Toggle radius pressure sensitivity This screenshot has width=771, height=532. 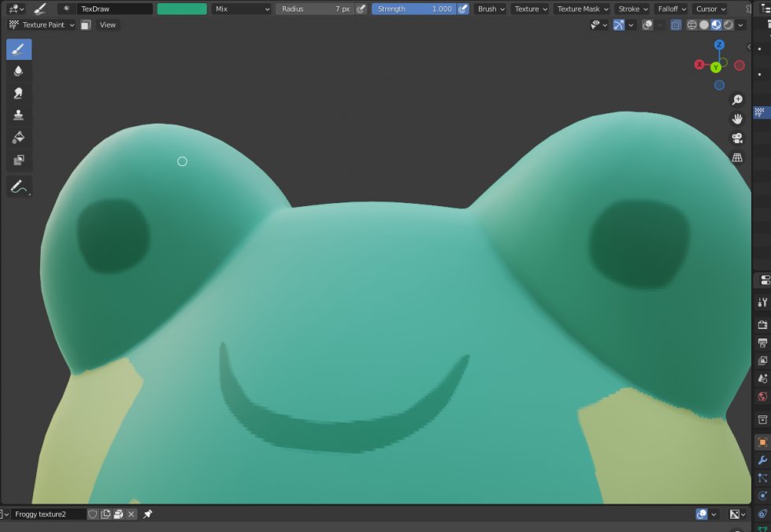(x=361, y=9)
